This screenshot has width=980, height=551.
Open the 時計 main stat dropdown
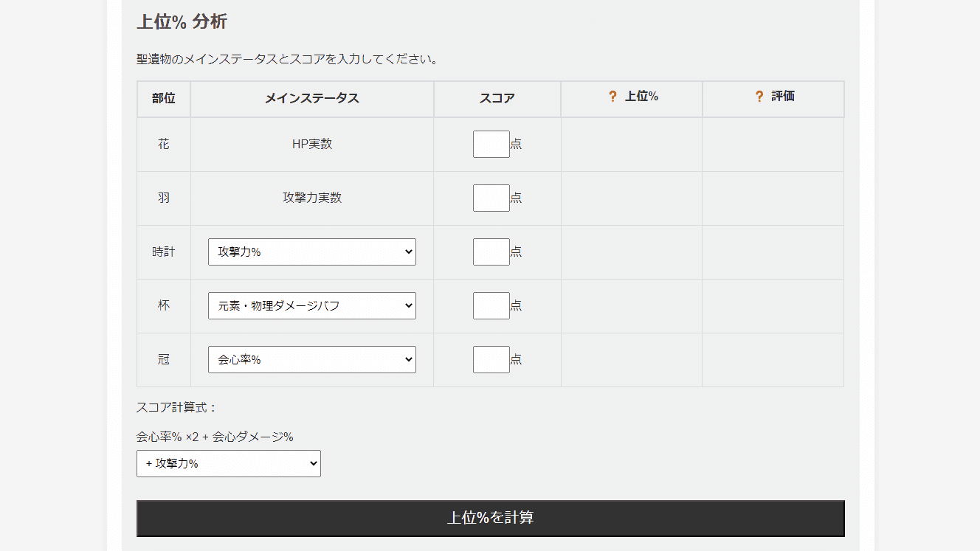tap(311, 252)
